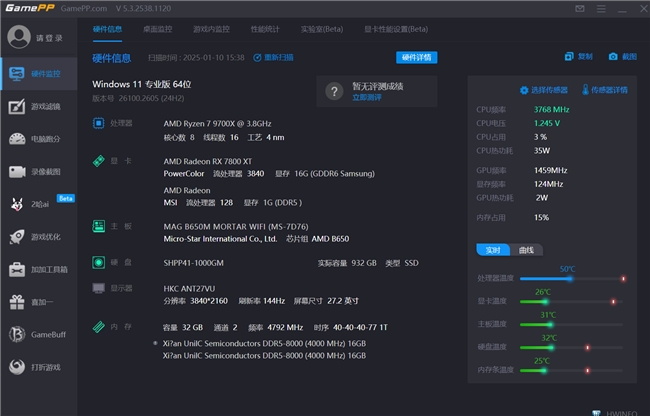Screen dimensions: 650x416
Task: Click the 选择传感器 gear icon
Action: pyautogui.click(x=524, y=90)
